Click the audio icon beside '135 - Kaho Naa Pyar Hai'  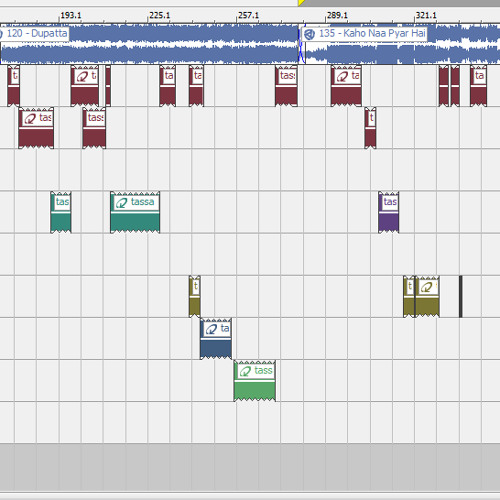coord(310,34)
